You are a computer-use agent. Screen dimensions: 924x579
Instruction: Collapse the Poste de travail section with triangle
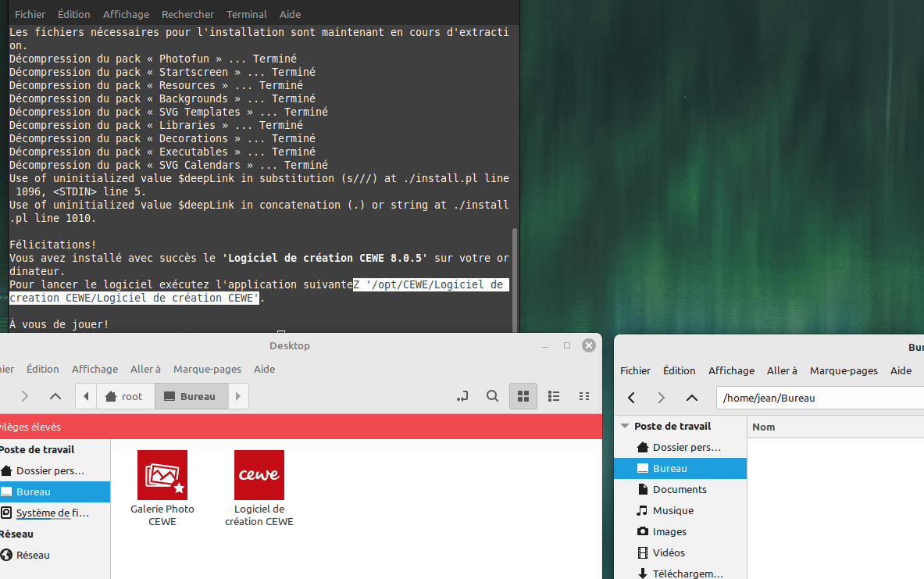625,426
